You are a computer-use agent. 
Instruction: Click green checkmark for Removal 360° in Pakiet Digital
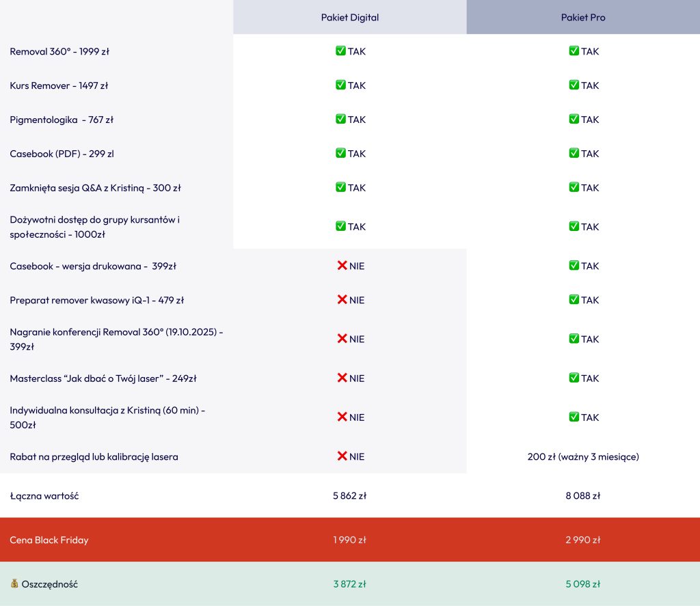340,51
